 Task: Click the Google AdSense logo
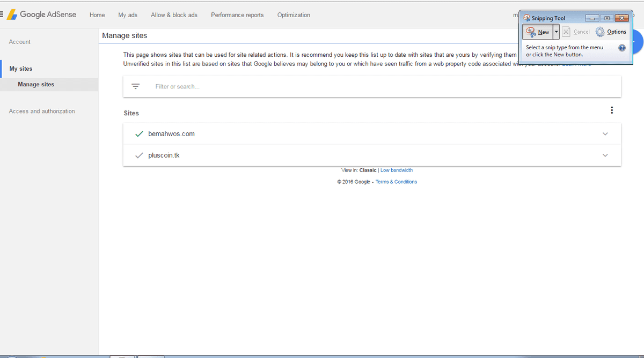click(42, 14)
